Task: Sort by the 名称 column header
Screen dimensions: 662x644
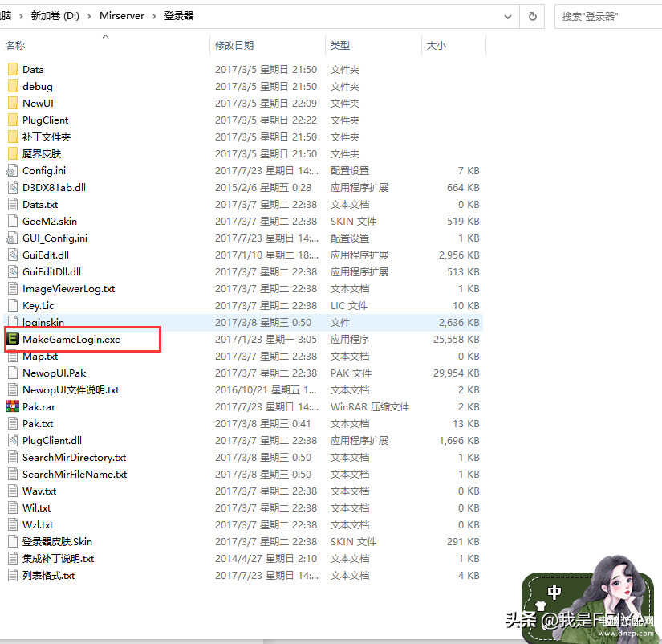Action: pos(15,45)
